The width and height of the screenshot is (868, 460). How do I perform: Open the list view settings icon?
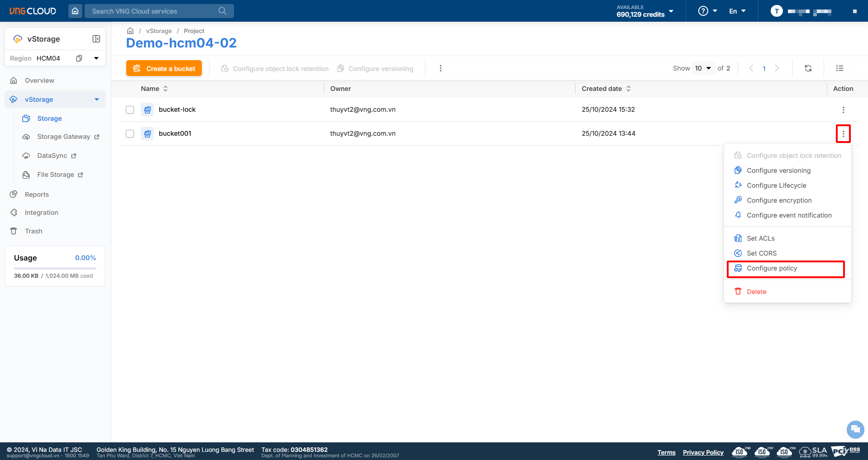[x=839, y=68]
